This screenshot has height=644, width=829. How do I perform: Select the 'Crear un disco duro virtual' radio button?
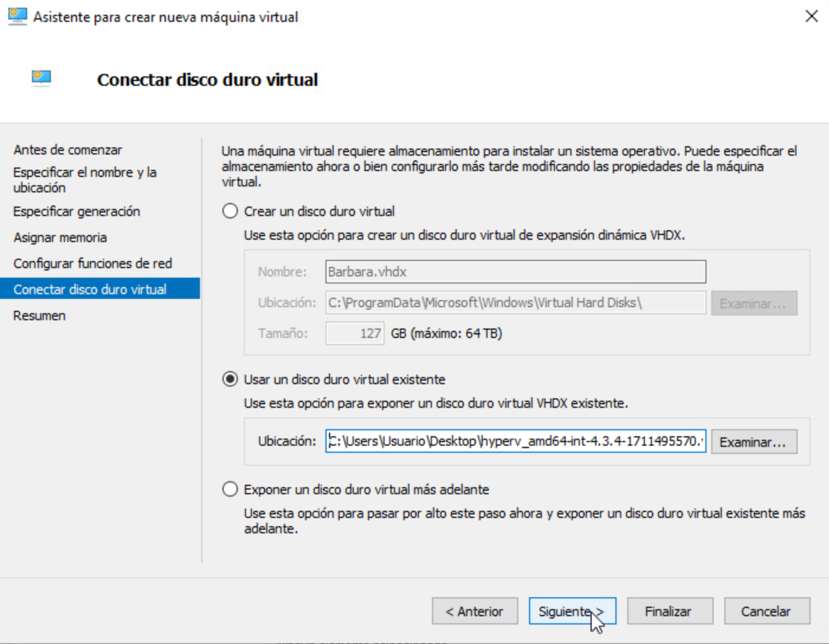230,211
